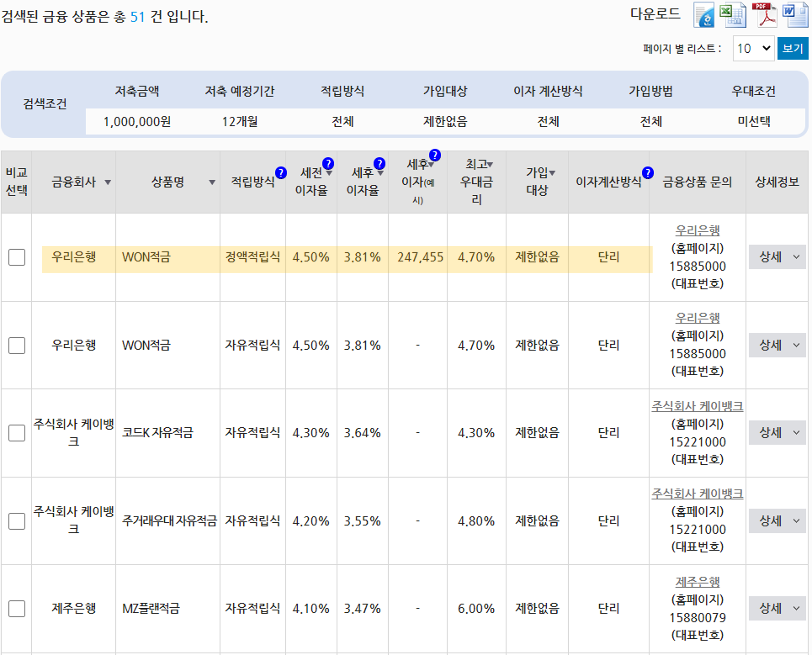Open 제주은행 homepage link
The width and height of the screenshot is (812, 655).
(x=697, y=582)
